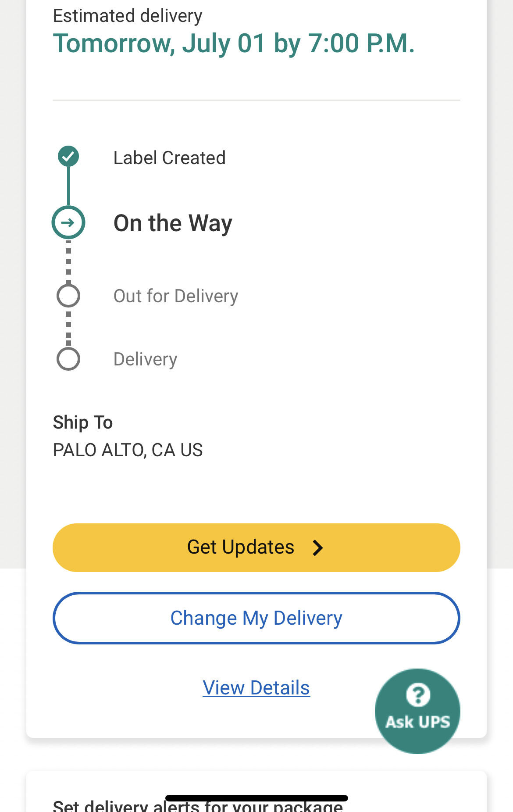This screenshot has width=513, height=812.
Task: Select the Delivery status label
Action: click(146, 359)
